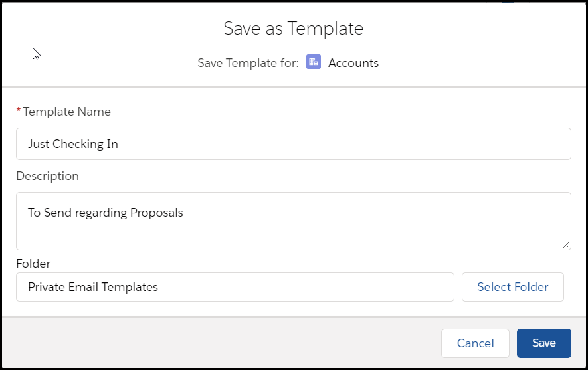The image size is (588, 370).
Task: Click empty gray footer area left of Cancel
Action: pos(219,343)
